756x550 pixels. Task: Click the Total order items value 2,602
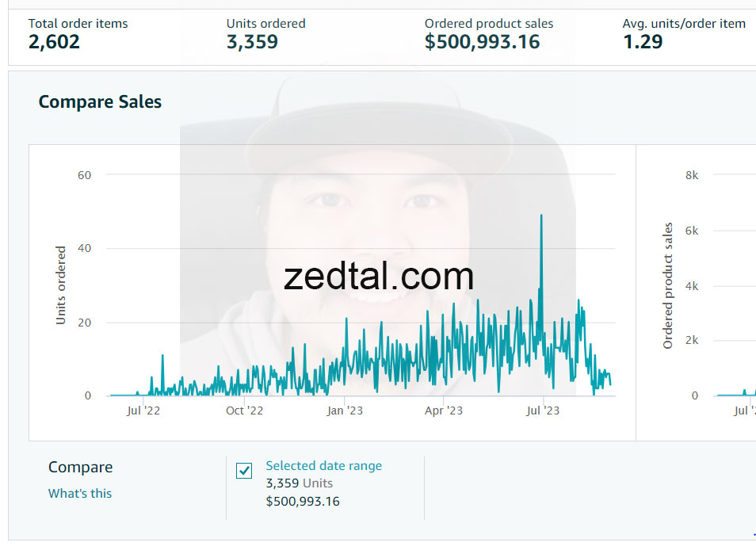tap(55, 42)
